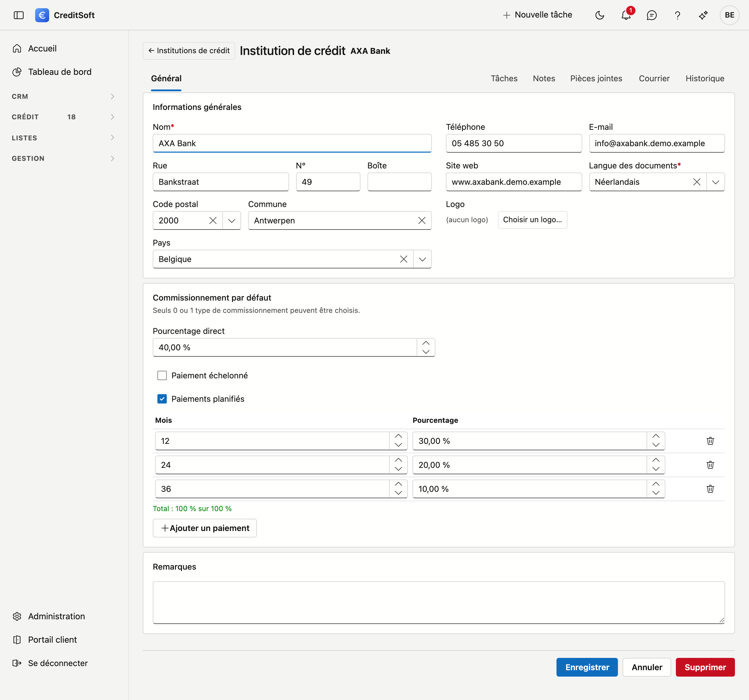Viewport: 749px width, 700px height.
Task: Click the Nom input field
Action: coord(292,144)
